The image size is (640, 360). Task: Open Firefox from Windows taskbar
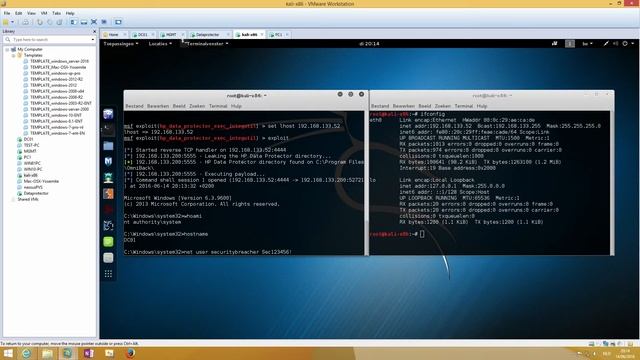click(130, 353)
